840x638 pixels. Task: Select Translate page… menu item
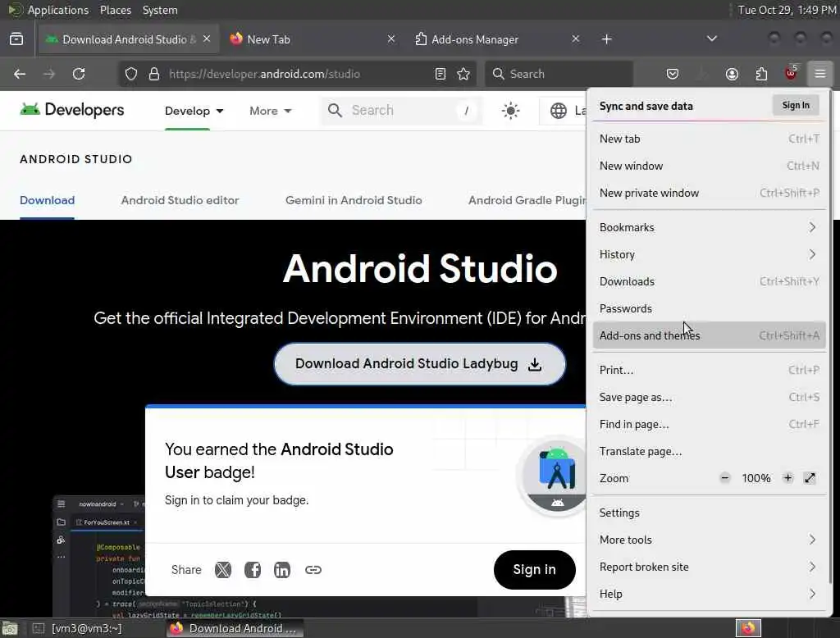[x=710, y=451]
